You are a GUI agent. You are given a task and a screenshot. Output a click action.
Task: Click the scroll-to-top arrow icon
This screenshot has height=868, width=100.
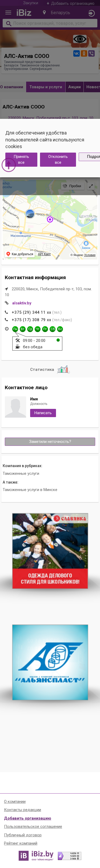9,165
